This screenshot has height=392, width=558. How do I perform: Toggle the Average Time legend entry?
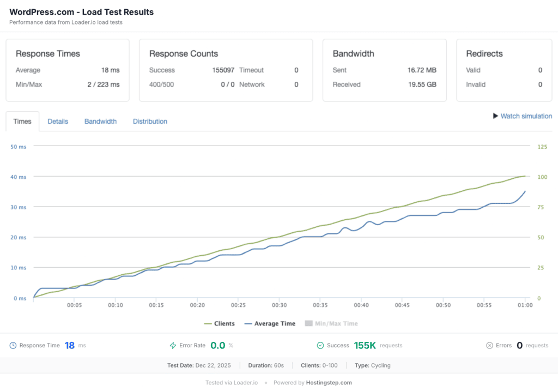(270, 323)
